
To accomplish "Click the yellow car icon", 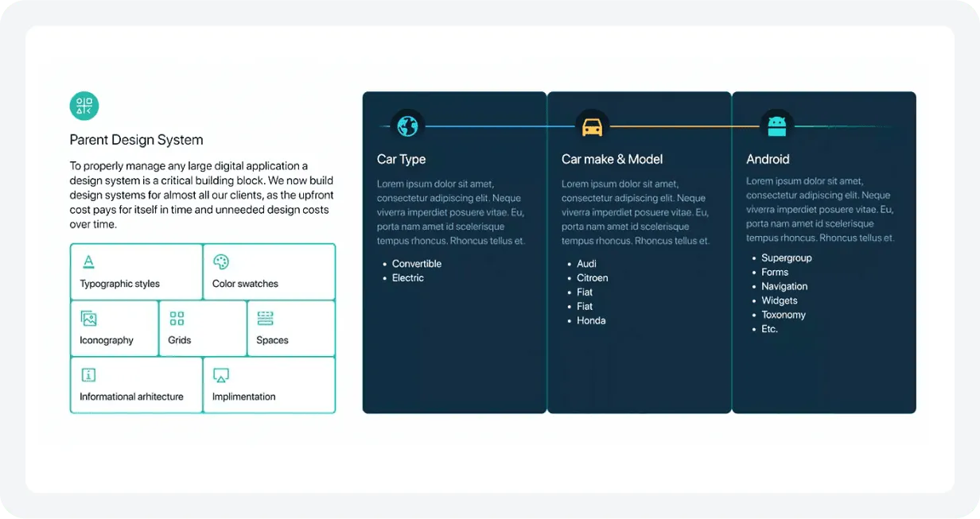I will pyautogui.click(x=592, y=126).
